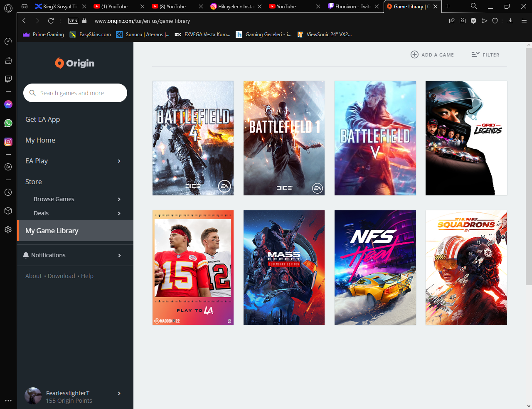
Task: Open Star Wars Squadrons tile
Action: pos(466,268)
